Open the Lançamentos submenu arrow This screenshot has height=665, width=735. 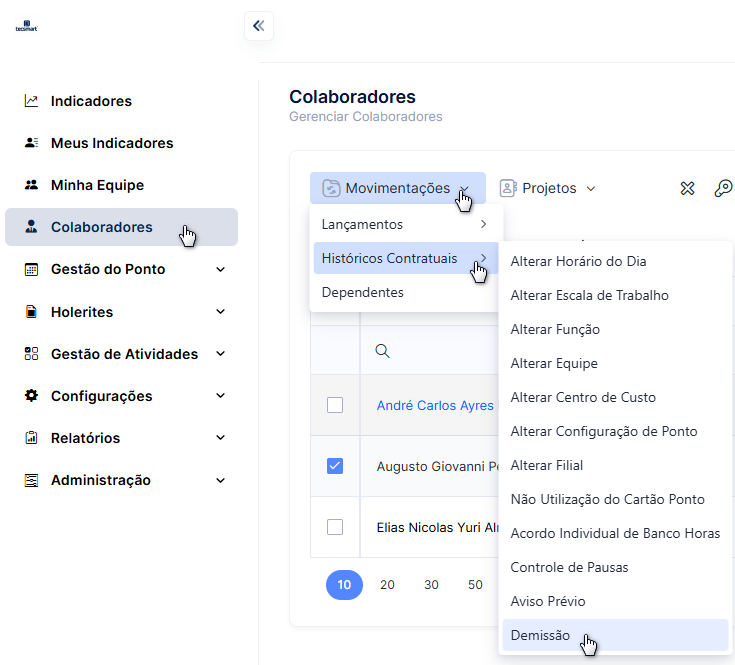click(484, 224)
